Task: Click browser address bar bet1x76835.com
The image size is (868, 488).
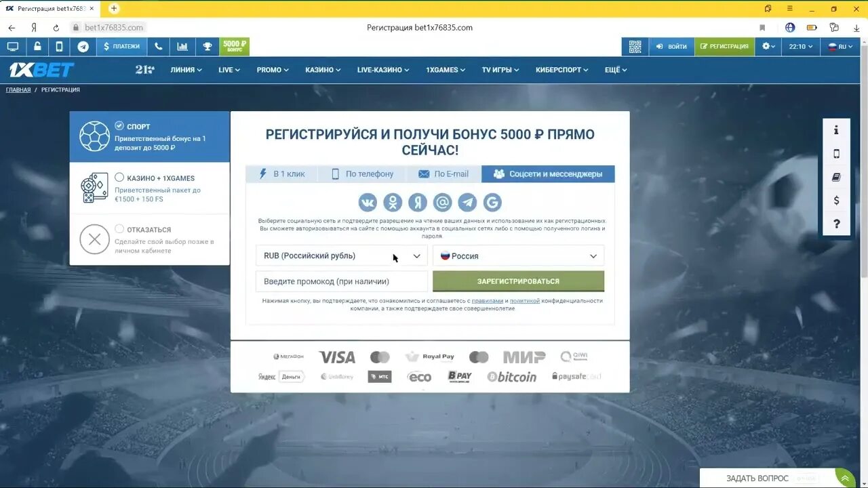Action: tap(114, 28)
